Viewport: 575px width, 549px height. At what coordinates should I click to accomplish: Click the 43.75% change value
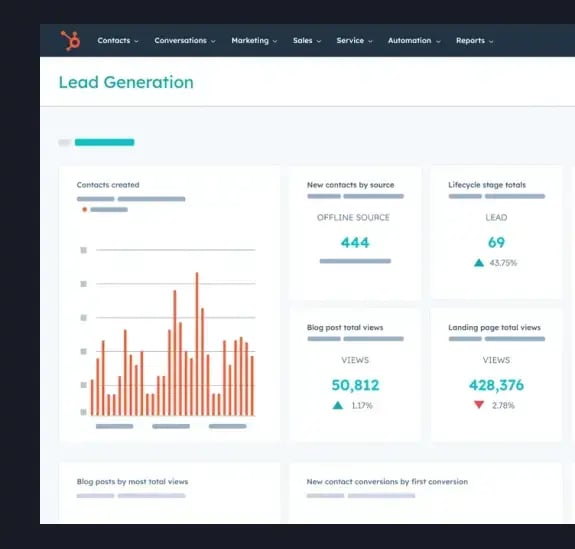click(503, 263)
